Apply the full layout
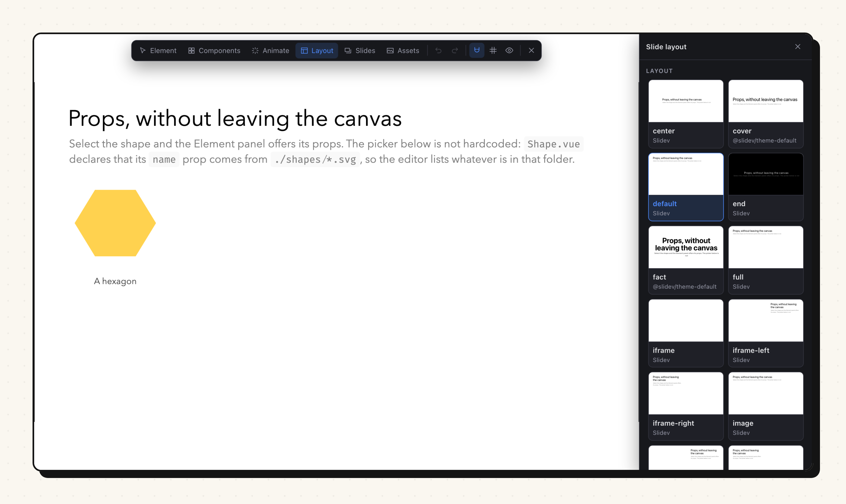Image resolution: width=846 pixels, height=504 pixels. coord(766,260)
